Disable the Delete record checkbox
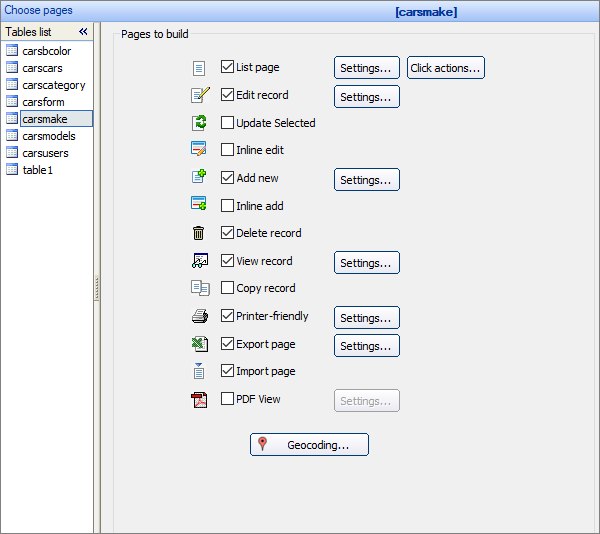The image size is (600, 534). (227, 233)
